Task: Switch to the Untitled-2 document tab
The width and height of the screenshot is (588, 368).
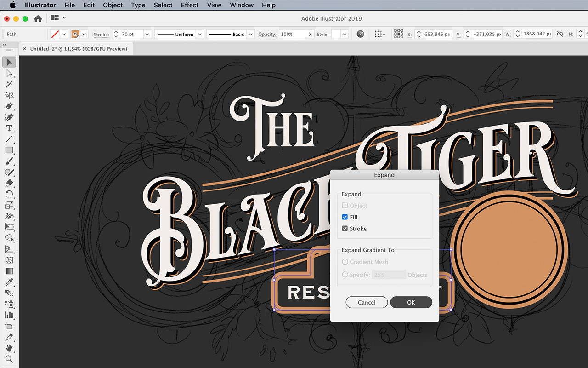Action: tap(78, 48)
